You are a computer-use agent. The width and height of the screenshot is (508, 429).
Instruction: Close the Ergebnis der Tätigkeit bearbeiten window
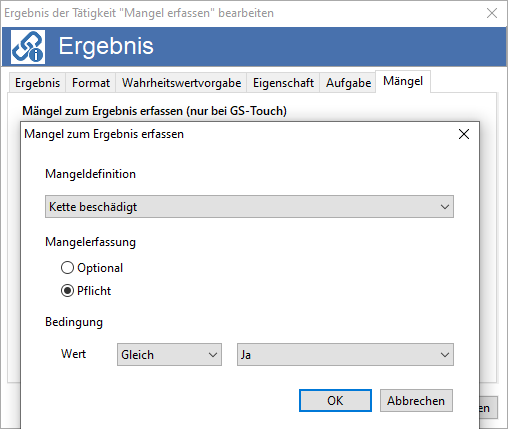pyautogui.click(x=492, y=13)
